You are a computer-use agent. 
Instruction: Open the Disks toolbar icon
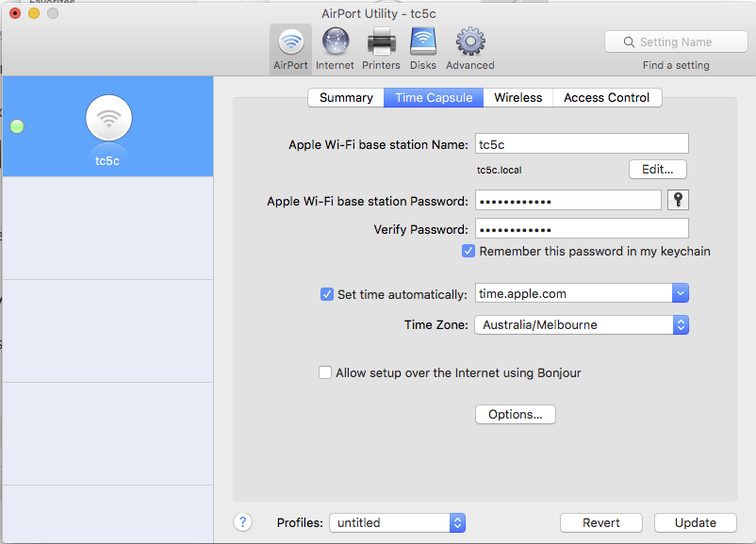423,49
